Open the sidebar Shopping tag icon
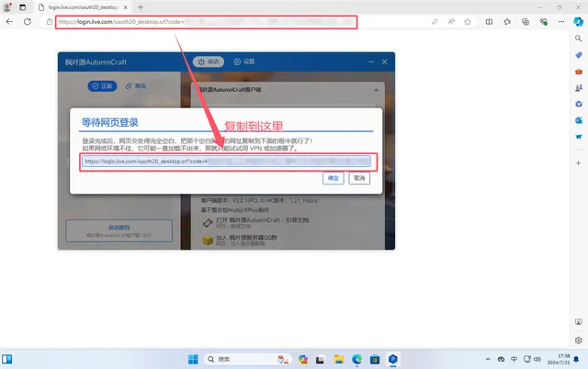The image size is (588, 369). [578, 55]
